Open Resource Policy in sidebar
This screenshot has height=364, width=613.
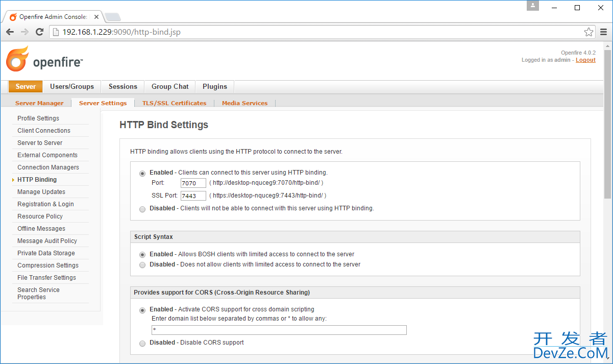(x=40, y=216)
